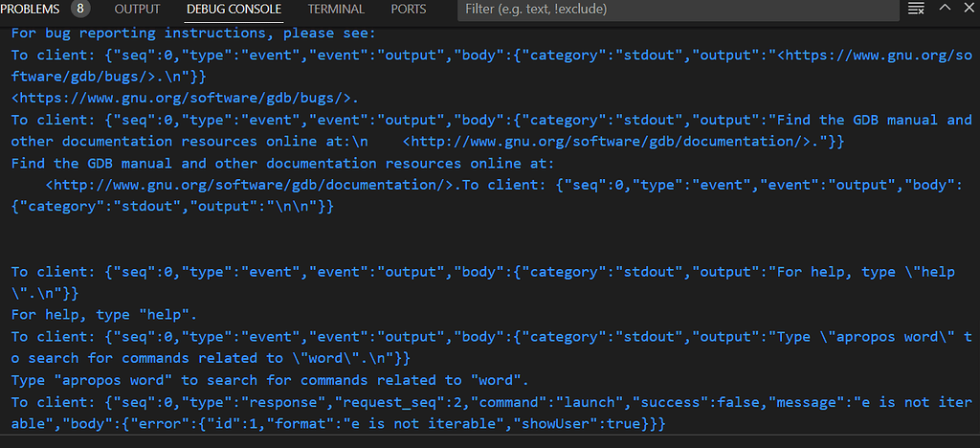Screen dimensions: 980x448
Task: Open the standalone gdb/bugs URL line
Action: click(x=185, y=98)
